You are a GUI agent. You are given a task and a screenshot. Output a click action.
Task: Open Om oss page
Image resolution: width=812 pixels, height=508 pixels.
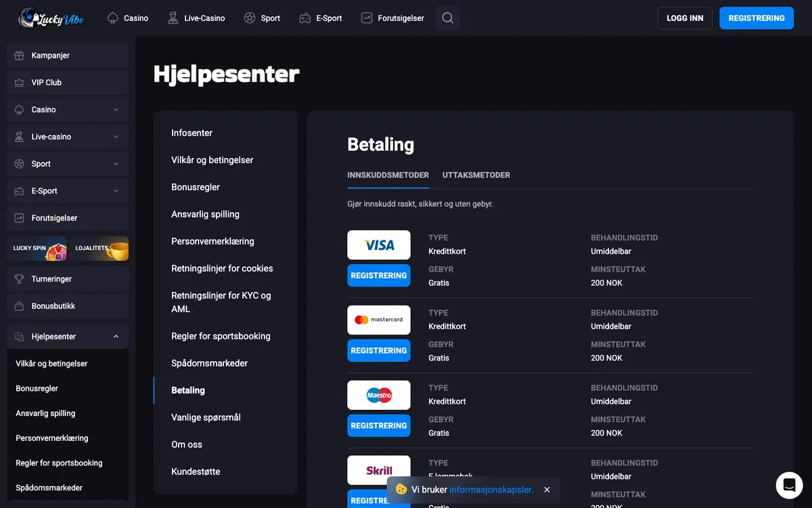187,444
